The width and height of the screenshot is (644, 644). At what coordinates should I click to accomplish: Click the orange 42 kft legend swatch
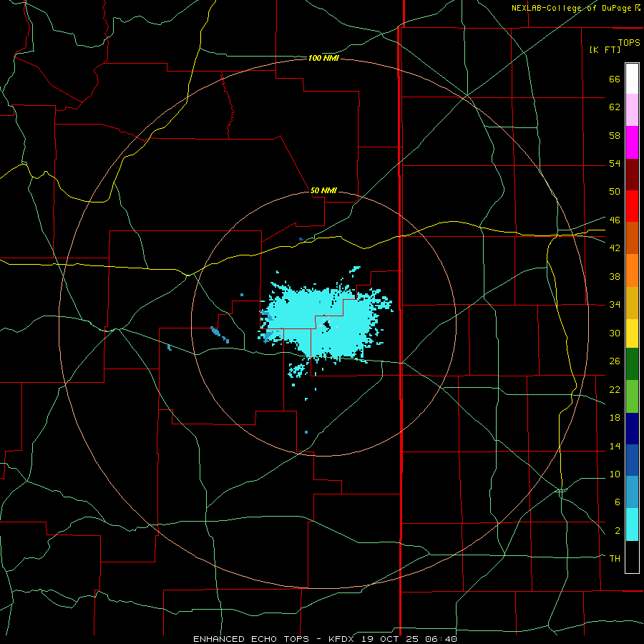coord(632,270)
